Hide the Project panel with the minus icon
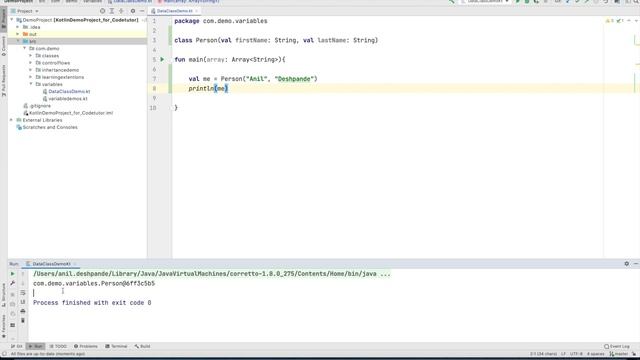 pyautogui.click(x=142, y=11)
